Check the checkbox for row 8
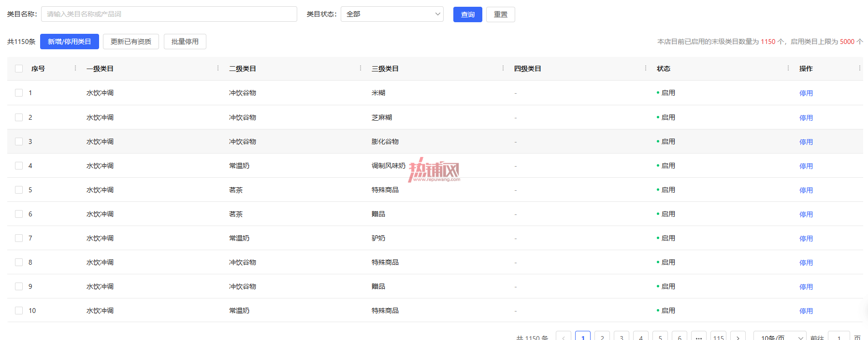This screenshot has width=868, height=340. coord(19,262)
